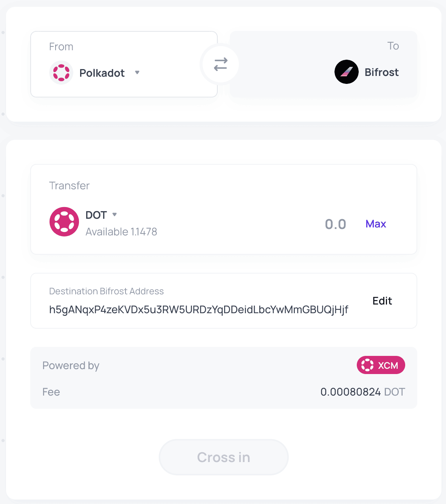Screen dimensions: 446x504
Task: Click the fee amount 0.00080824 DOT
Action: point(362,392)
